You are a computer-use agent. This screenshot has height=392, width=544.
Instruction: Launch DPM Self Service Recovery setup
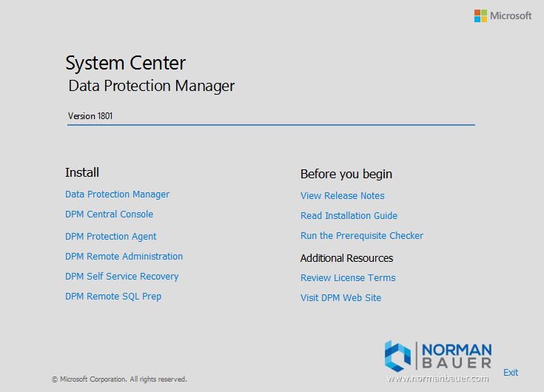click(x=121, y=277)
